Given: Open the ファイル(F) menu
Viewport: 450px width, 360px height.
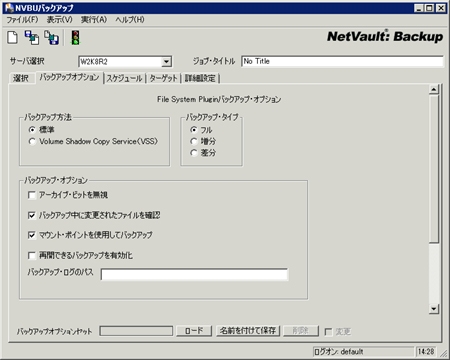Looking at the screenshot, I should 22,20.
